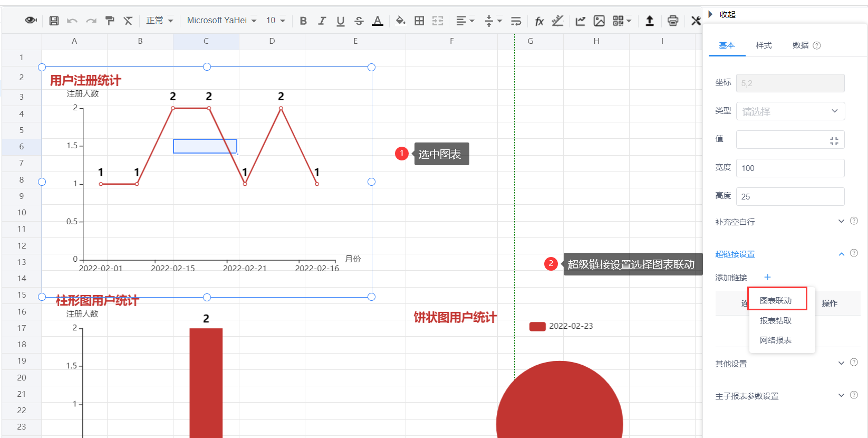Undo the last action
This screenshot has height=438, width=868.
(72, 21)
